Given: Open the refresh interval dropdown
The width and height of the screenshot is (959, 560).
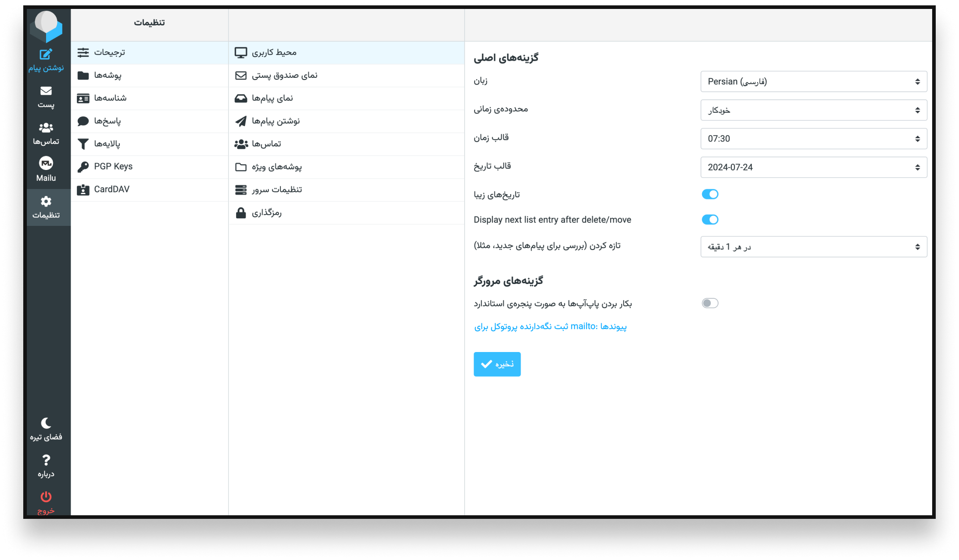Looking at the screenshot, I should click(813, 247).
